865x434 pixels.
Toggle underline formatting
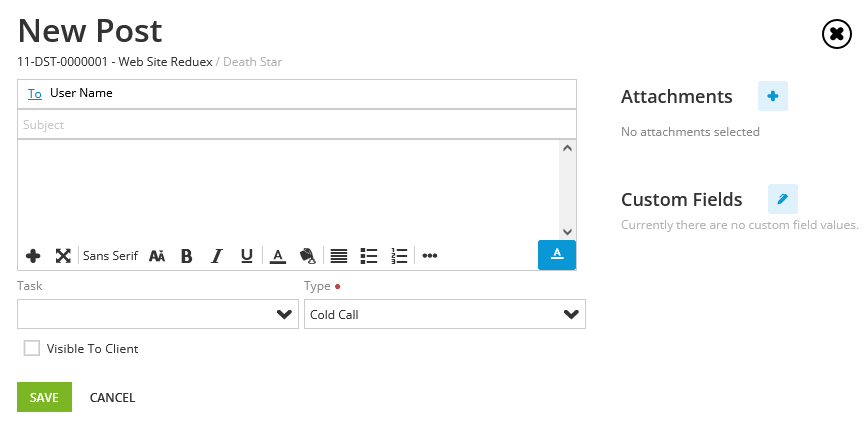pos(247,256)
